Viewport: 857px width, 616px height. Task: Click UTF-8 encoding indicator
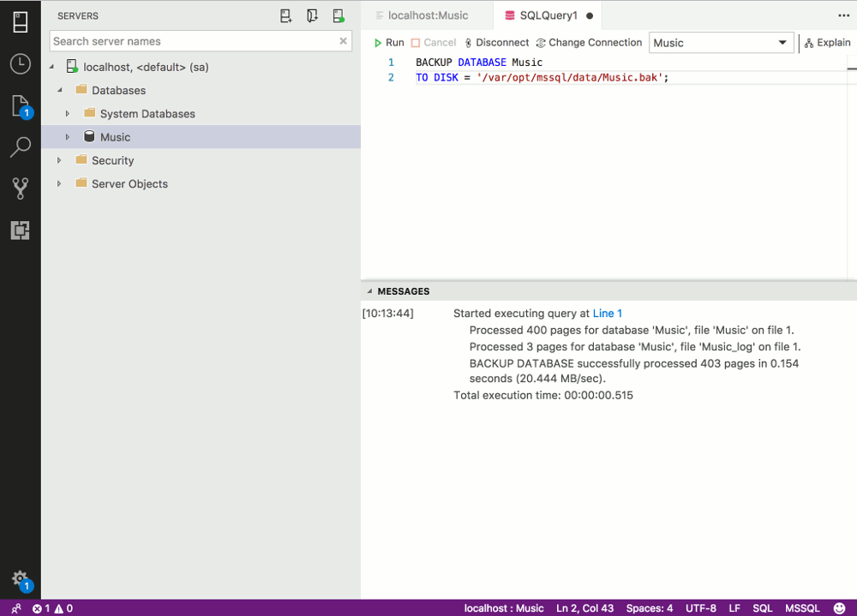[x=701, y=608]
